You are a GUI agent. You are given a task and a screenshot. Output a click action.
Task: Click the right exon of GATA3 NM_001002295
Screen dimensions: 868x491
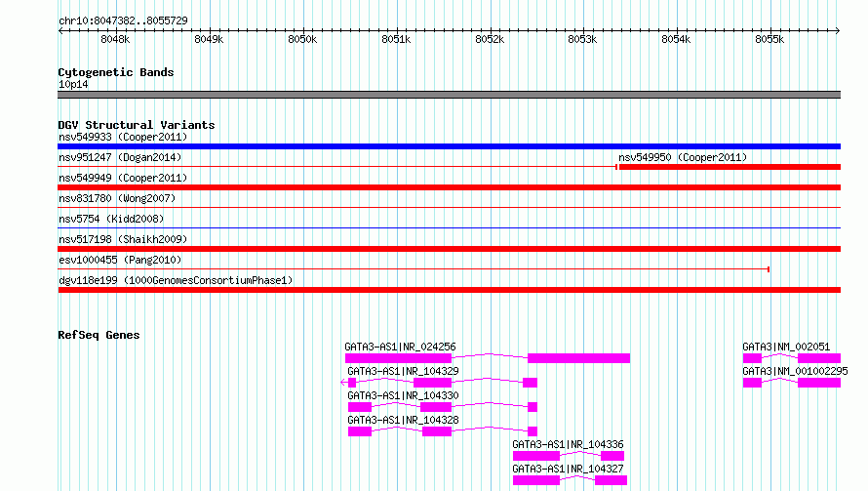[x=819, y=383]
